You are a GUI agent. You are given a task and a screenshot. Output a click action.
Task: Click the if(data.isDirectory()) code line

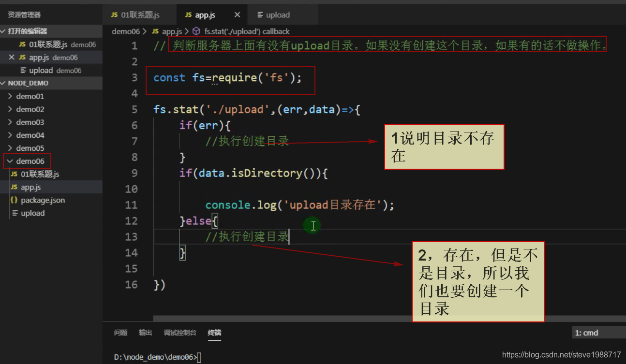tap(253, 173)
